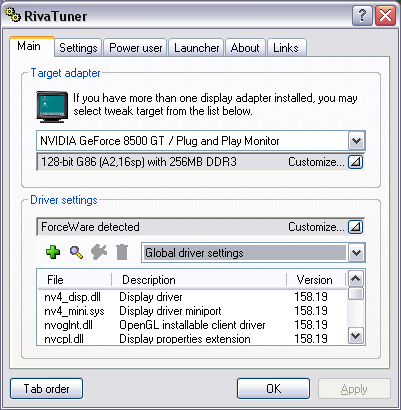Click the Customize label in the ForceWare row
Image resolution: width=401 pixels, height=410 pixels.
point(316,227)
